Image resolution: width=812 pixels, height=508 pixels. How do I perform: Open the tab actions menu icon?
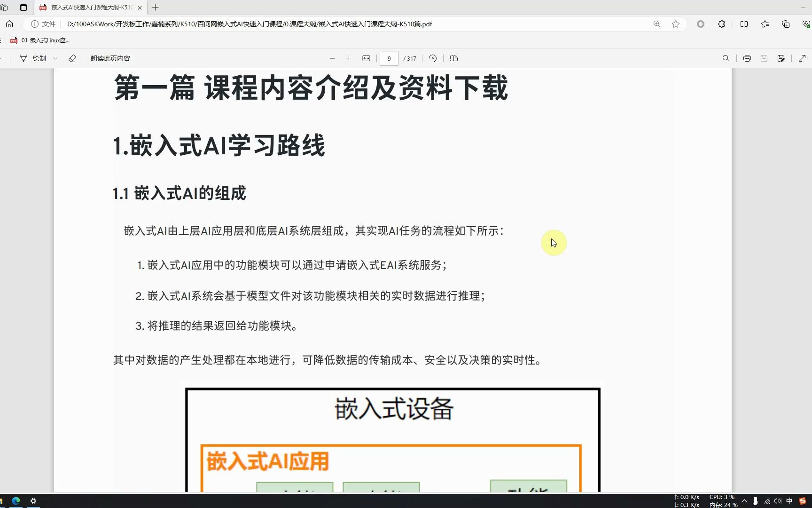(x=23, y=8)
